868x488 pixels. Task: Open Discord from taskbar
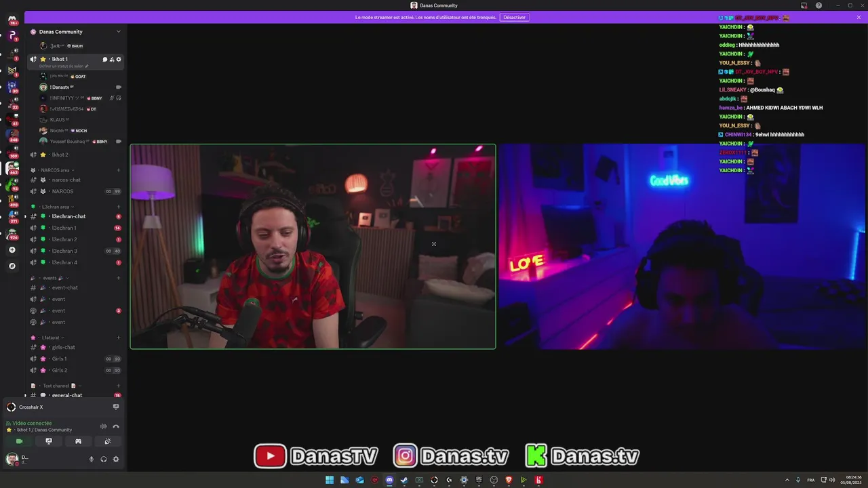tap(389, 480)
